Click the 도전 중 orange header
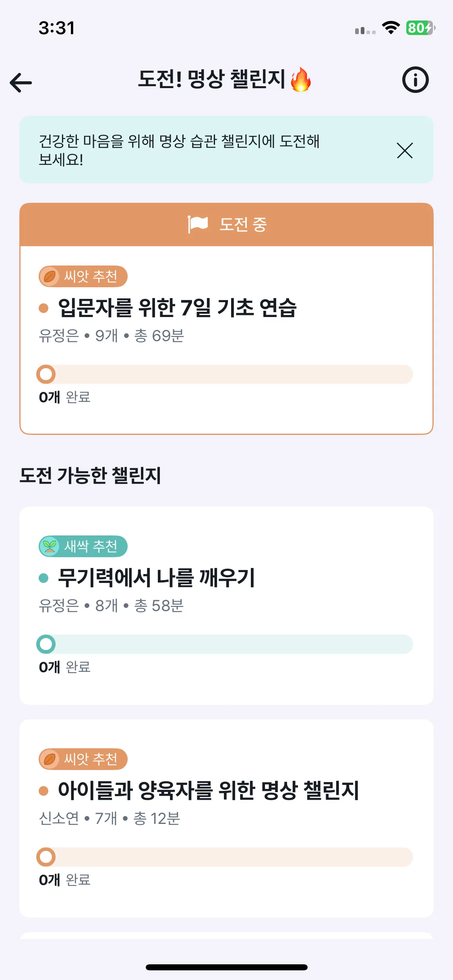 [x=226, y=224]
